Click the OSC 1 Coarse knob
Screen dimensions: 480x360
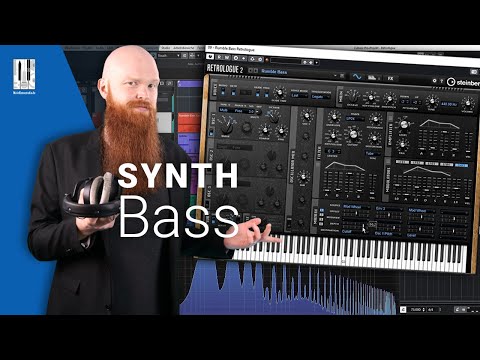click(265, 130)
